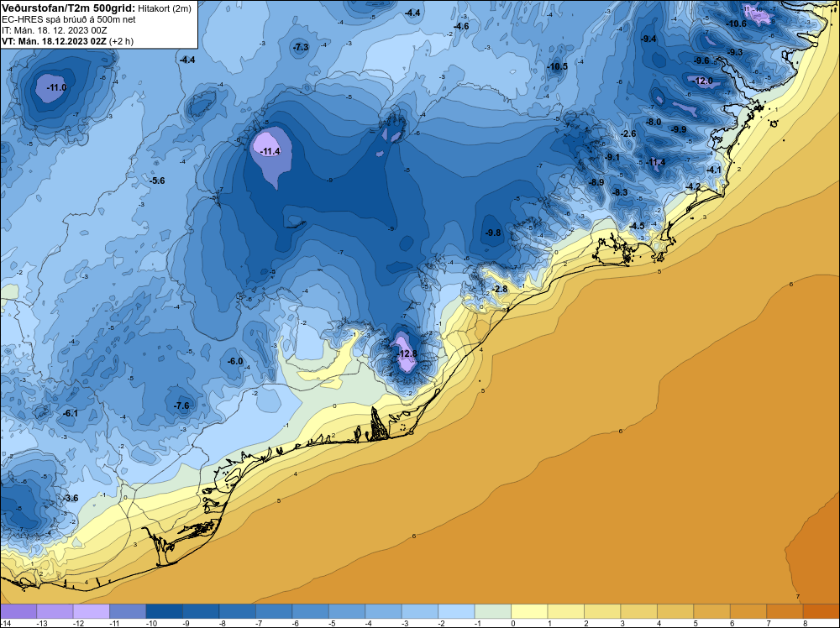Click the orange legend swatch between 5 and 6
The width and height of the screenshot is (840, 628).
[x=712, y=611]
